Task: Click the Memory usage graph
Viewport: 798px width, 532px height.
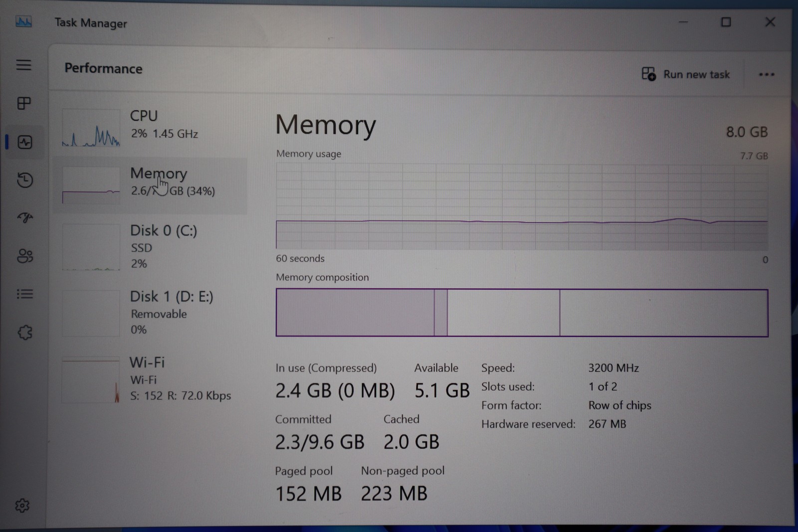Action: point(522,207)
